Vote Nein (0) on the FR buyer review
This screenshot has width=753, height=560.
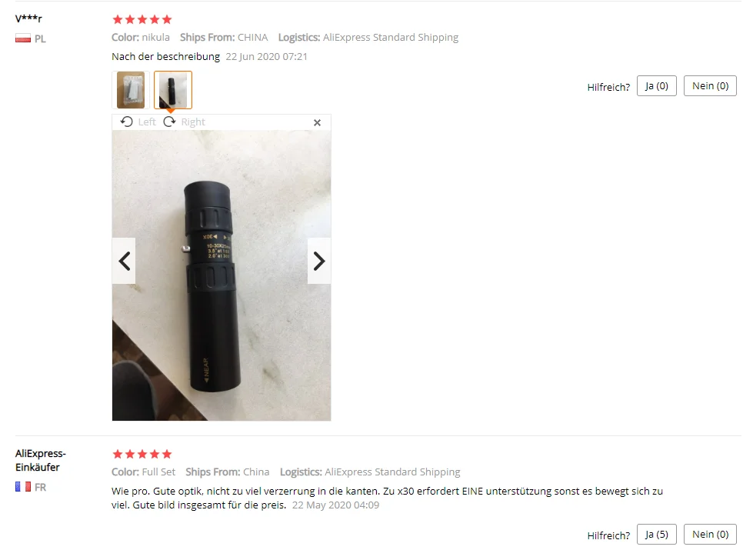pos(710,535)
